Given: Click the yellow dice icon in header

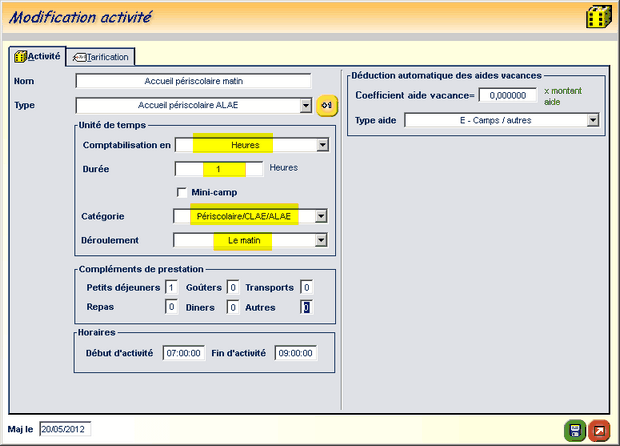Looking at the screenshot, I should coord(598,19).
